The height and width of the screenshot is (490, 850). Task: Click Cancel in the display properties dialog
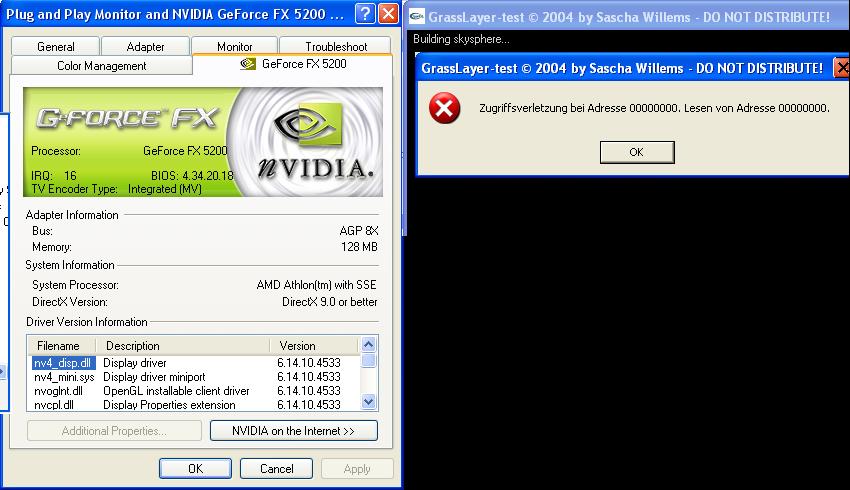pyautogui.click(x=277, y=468)
